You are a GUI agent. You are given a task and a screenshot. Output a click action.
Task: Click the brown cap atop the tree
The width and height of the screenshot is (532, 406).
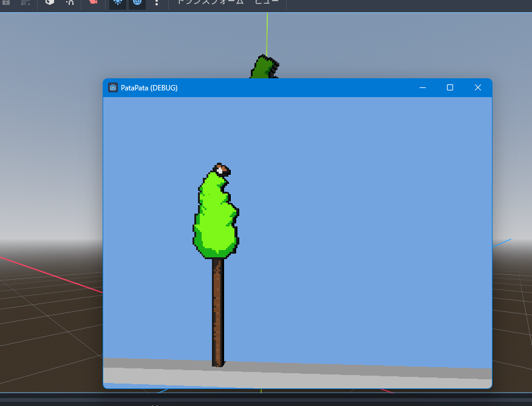tap(222, 168)
